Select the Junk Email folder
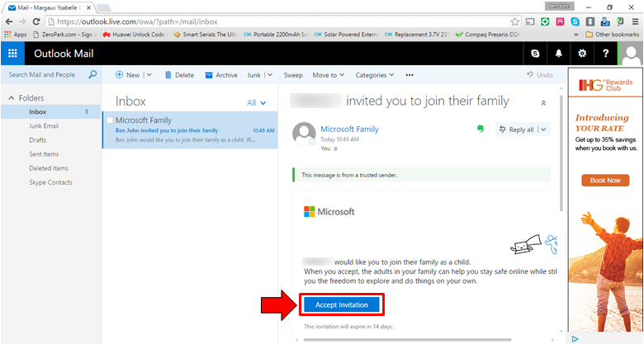 point(43,126)
